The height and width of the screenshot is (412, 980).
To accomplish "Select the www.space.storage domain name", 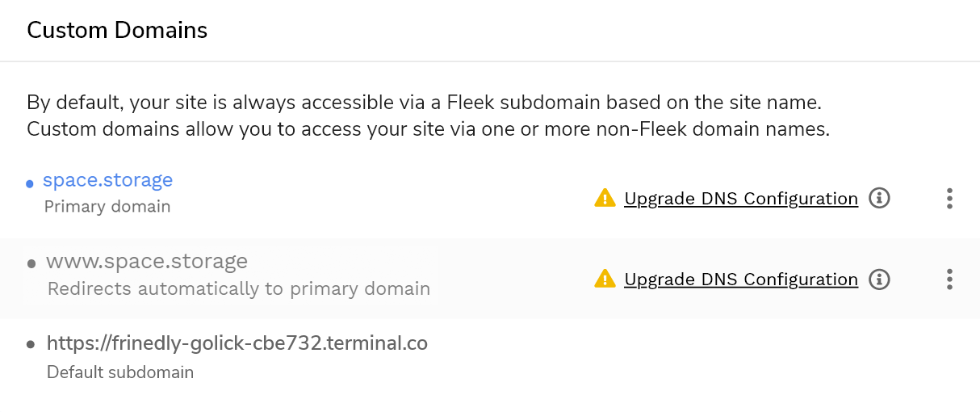I will tap(146, 262).
